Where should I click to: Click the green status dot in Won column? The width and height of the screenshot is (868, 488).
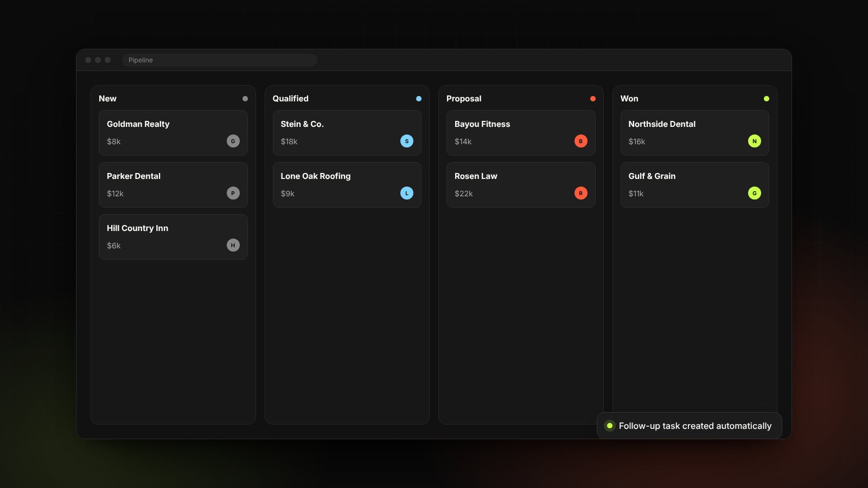767,99
